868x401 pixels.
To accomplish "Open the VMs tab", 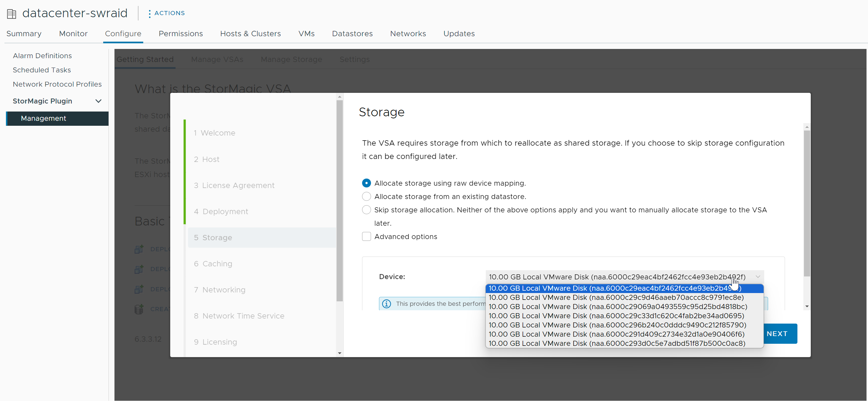I will (x=306, y=34).
